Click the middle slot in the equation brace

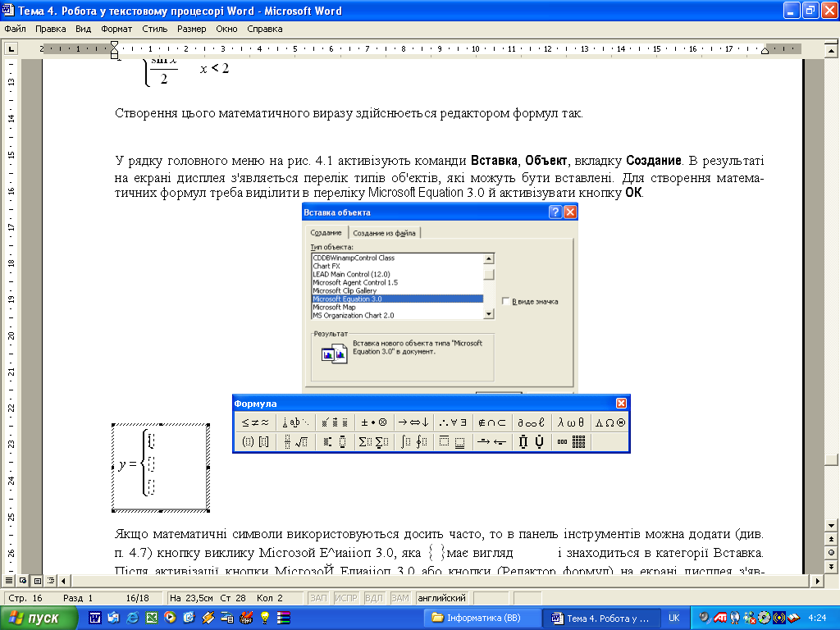point(151,463)
